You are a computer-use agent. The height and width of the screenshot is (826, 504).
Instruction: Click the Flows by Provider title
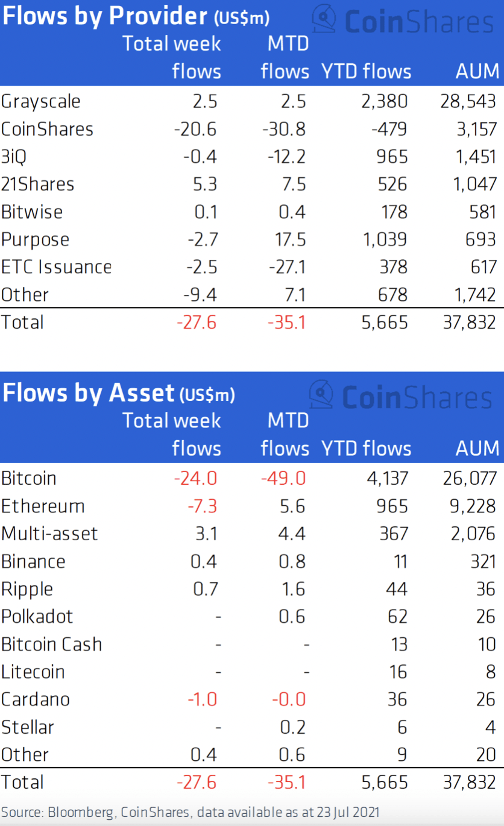[104, 16]
